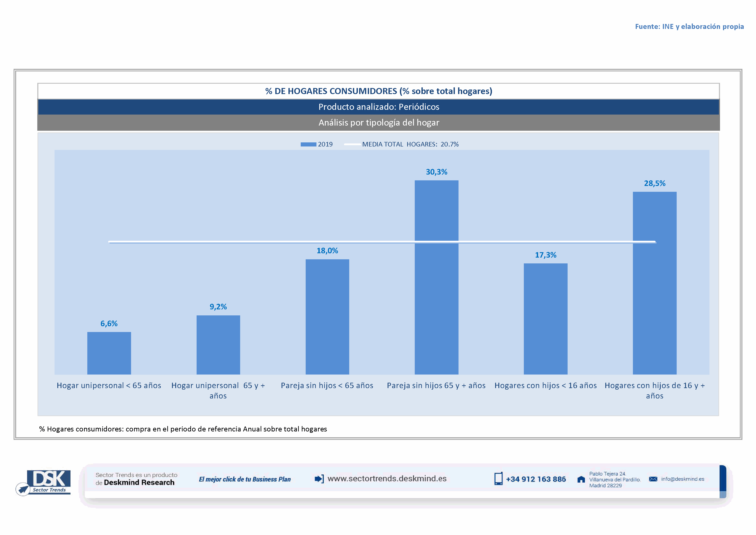Click the Producto analizado: Periódicos header
The width and height of the screenshot is (756, 535).
379,107
